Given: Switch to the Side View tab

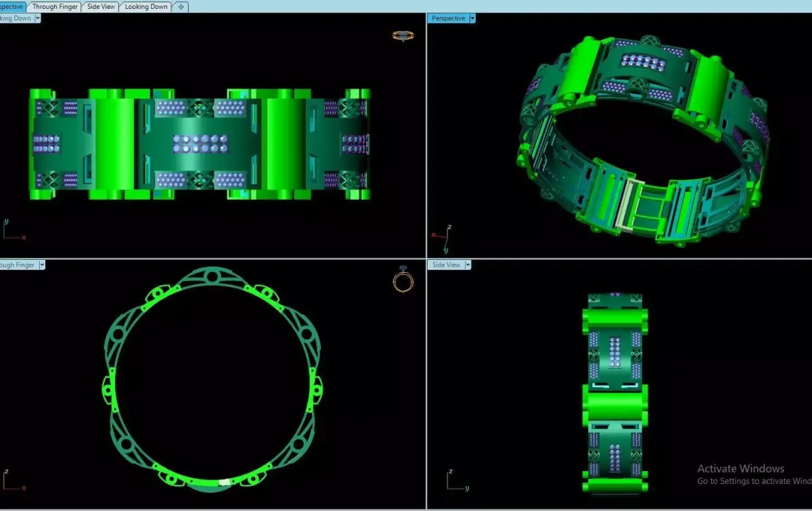Looking at the screenshot, I should (101, 7).
